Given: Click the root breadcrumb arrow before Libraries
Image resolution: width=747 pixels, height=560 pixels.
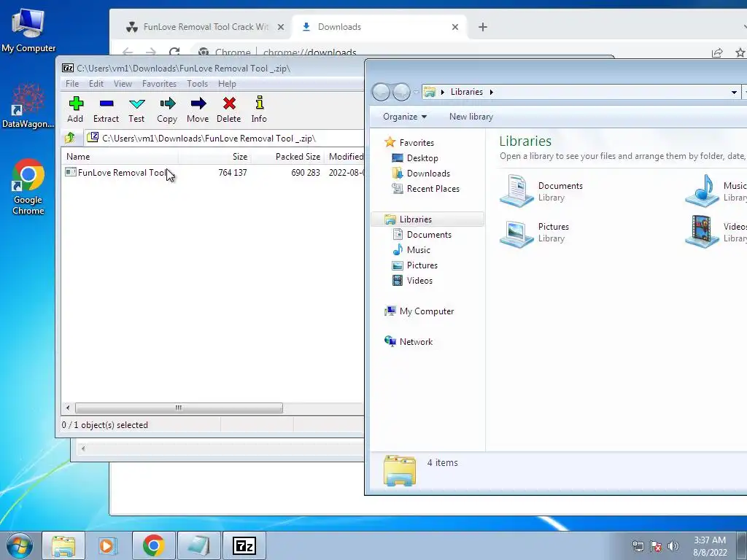Looking at the screenshot, I should (x=443, y=92).
